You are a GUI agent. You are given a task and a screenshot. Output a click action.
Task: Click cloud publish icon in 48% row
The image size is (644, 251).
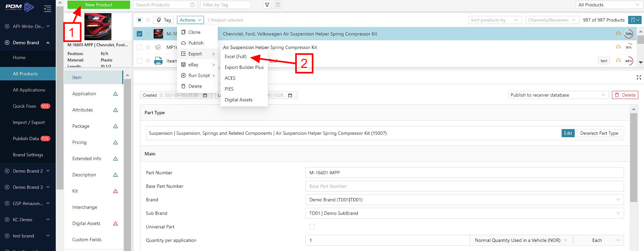coord(618,60)
